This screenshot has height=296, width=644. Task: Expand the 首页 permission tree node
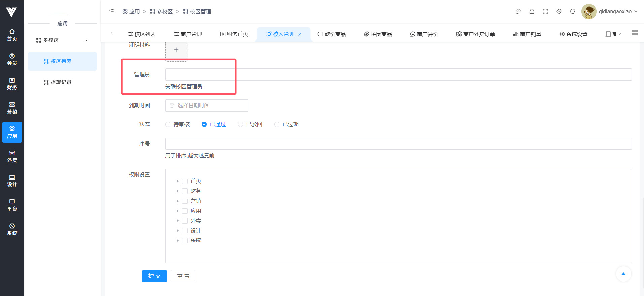pyautogui.click(x=178, y=181)
